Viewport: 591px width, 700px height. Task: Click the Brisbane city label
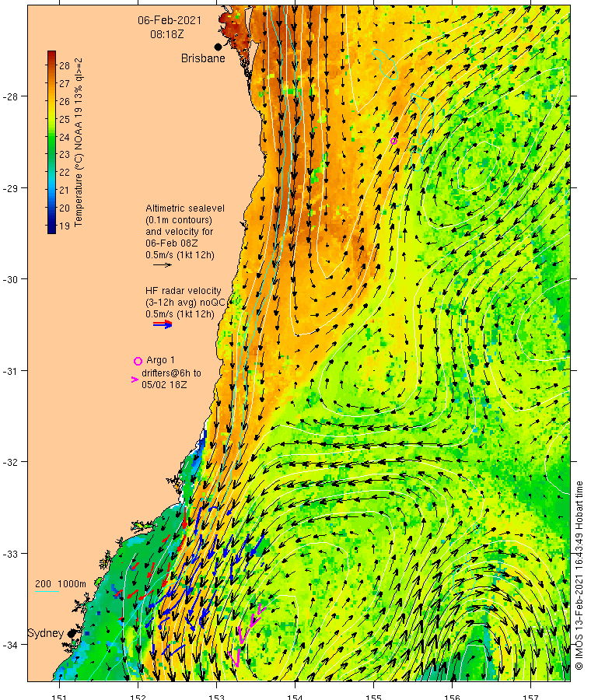(x=203, y=58)
